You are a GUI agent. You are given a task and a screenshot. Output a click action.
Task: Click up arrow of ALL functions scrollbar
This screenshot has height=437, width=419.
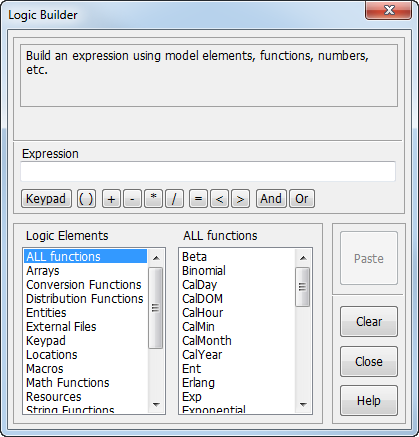(303, 258)
